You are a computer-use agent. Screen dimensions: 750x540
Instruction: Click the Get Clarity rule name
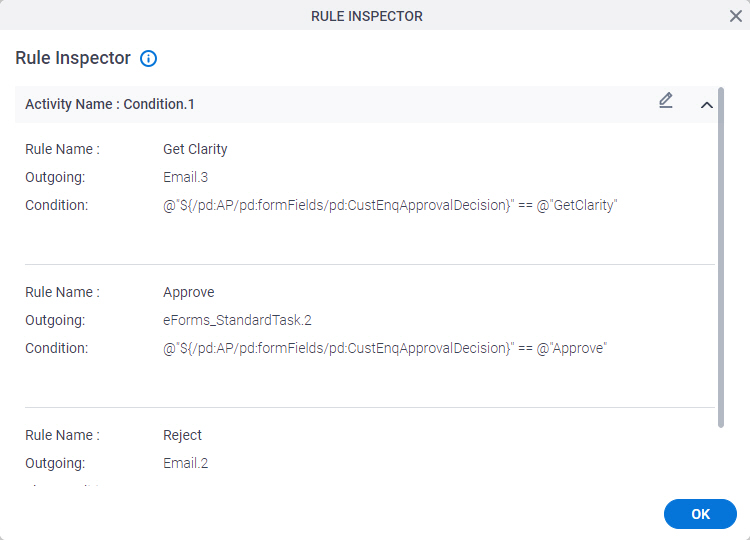click(x=195, y=149)
